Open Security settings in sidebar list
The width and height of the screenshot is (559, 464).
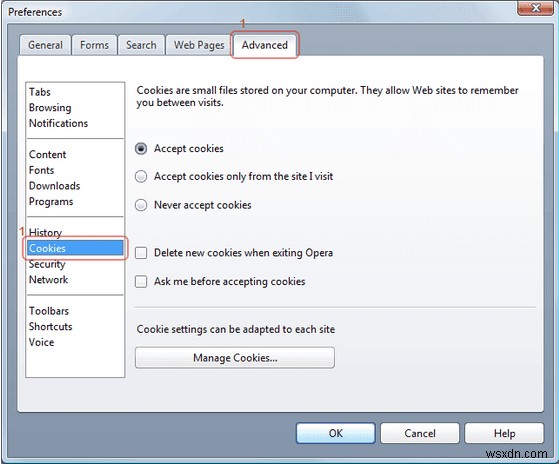point(47,264)
